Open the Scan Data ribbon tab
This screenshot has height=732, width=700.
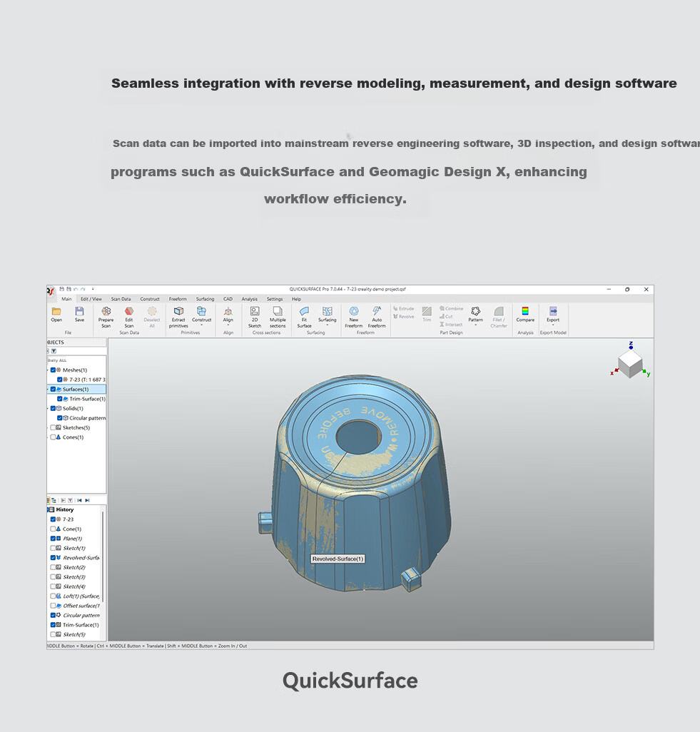point(121,299)
